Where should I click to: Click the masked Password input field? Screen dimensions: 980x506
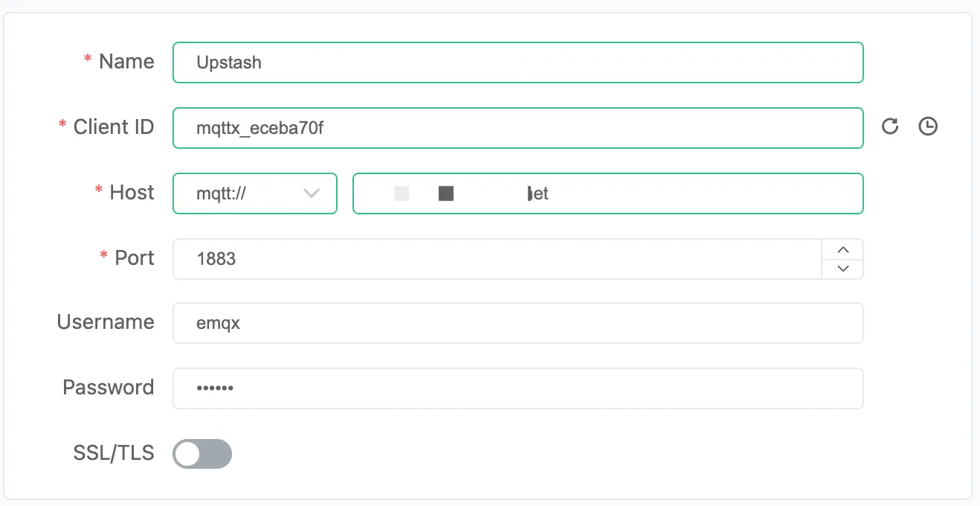coord(518,388)
